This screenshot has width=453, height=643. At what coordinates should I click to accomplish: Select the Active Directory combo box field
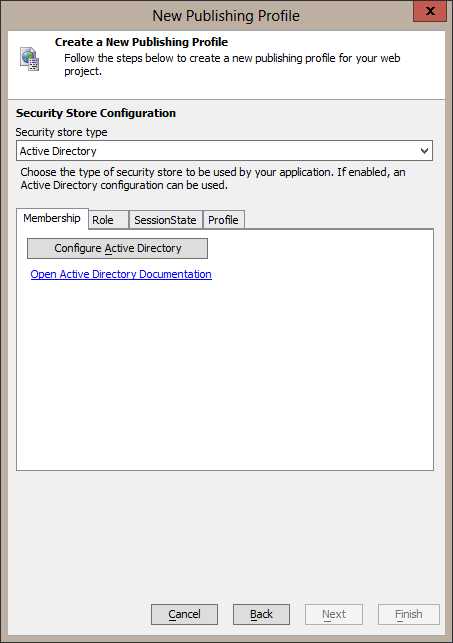click(224, 151)
